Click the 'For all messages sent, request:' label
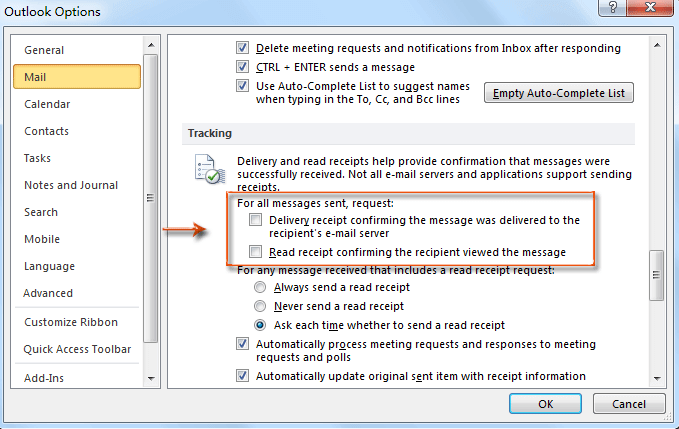 pyautogui.click(x=315, y=203)
